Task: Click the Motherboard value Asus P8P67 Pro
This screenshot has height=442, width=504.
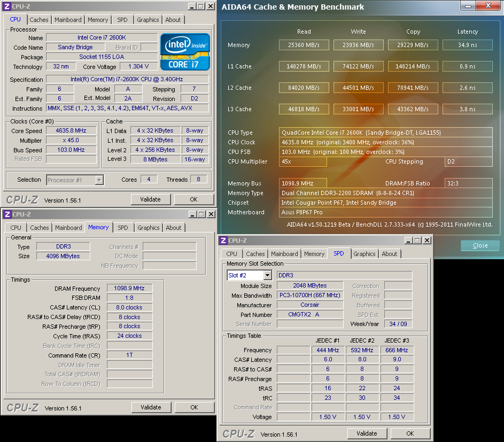Action: (386, 213)
